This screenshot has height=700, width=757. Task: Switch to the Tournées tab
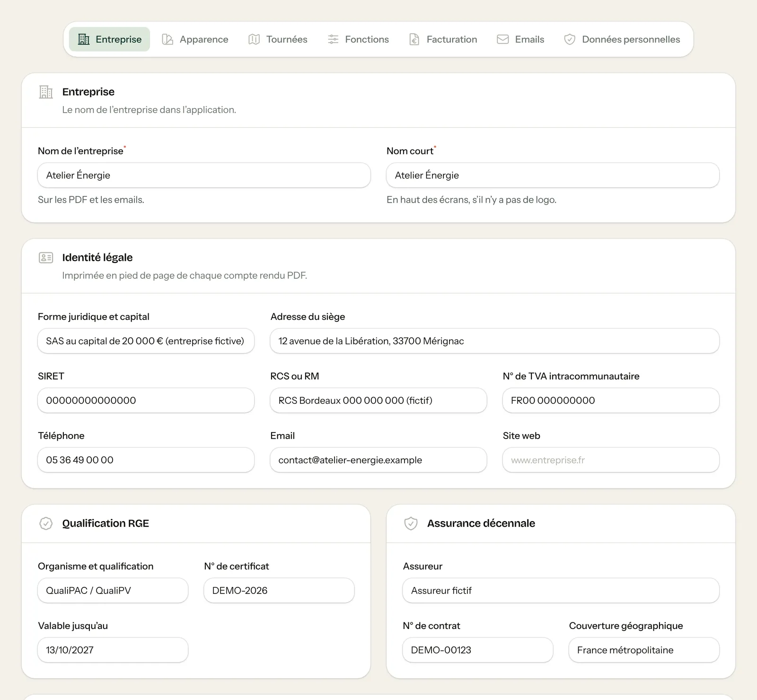click(x=278, y=39)
